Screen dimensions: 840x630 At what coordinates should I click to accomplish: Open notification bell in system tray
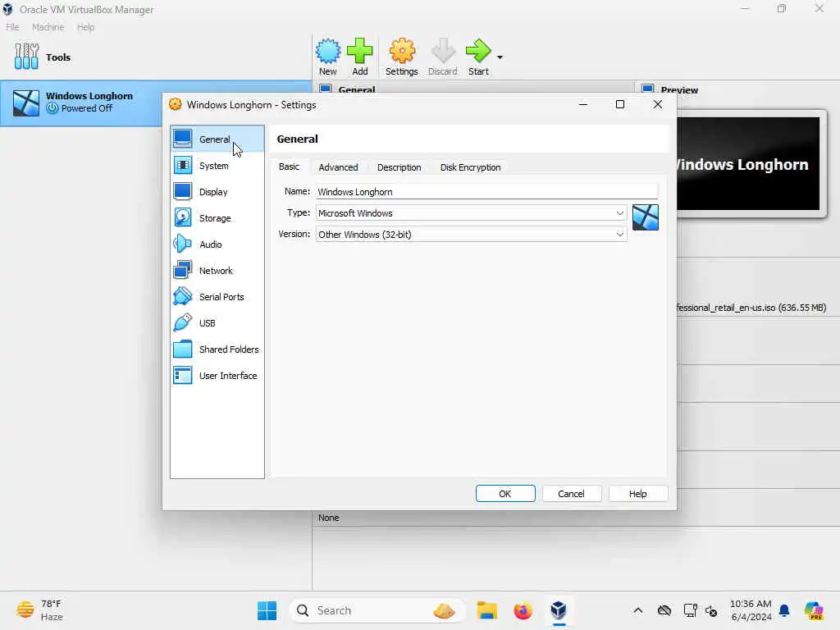(x=784, y=610)
